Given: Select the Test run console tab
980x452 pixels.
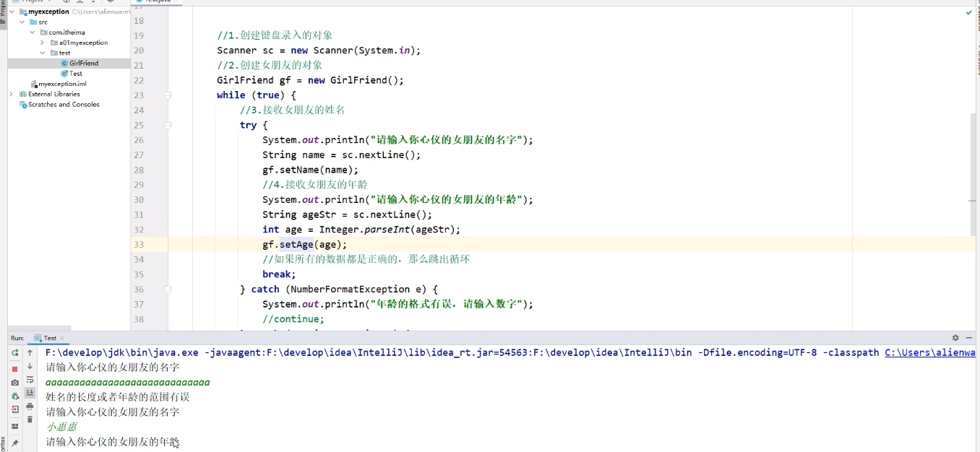Looking at the screenshot, I should coord(48,337).
